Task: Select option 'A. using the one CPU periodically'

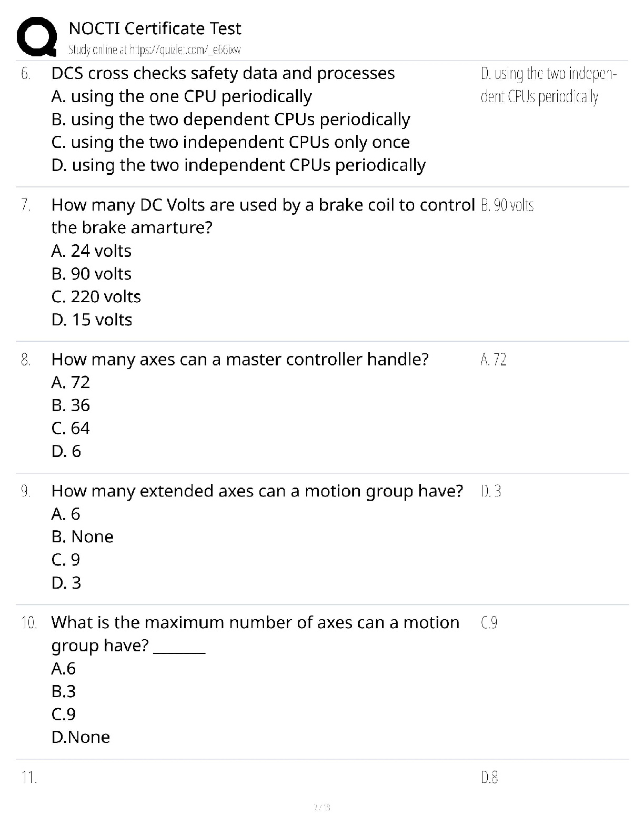Action: [182, 96]
